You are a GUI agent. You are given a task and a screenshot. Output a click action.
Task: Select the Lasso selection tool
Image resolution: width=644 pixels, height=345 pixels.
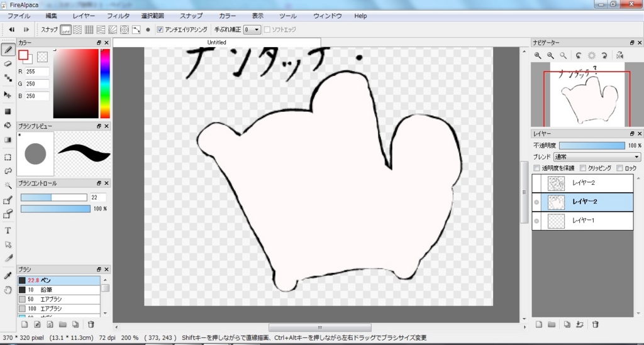[8, 171]
